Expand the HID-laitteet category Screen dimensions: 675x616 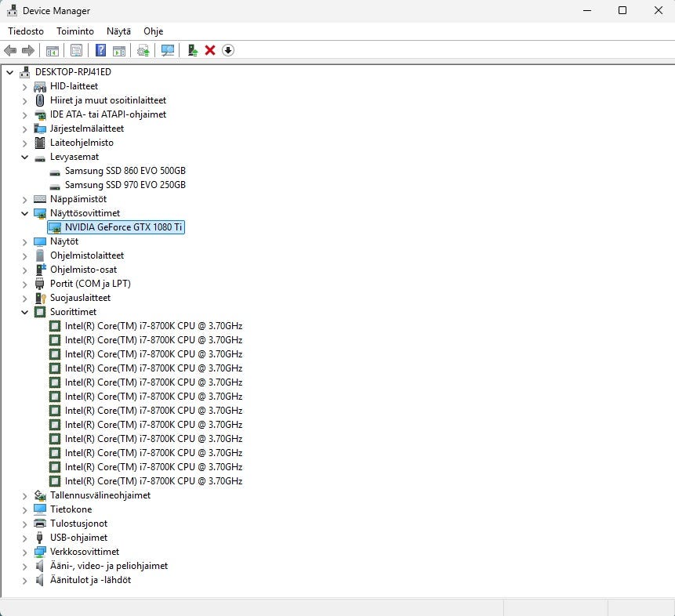coord(24,87)
